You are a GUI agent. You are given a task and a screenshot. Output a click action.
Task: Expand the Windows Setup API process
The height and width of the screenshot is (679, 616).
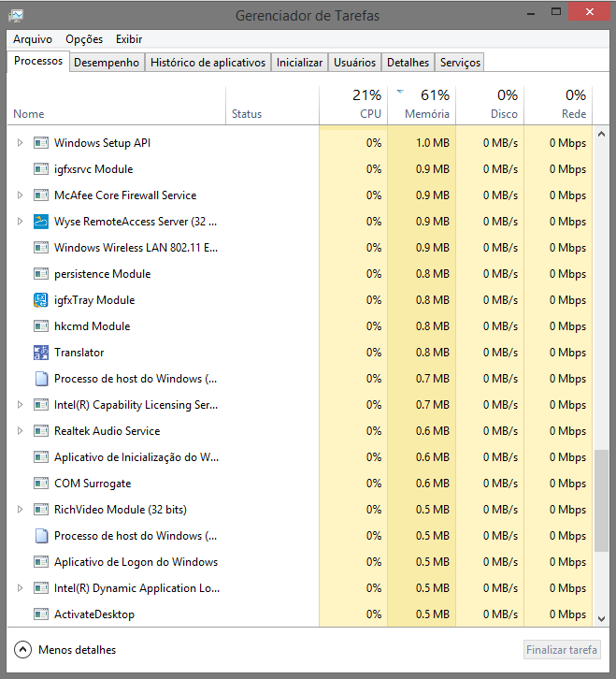tap(20, 143)
